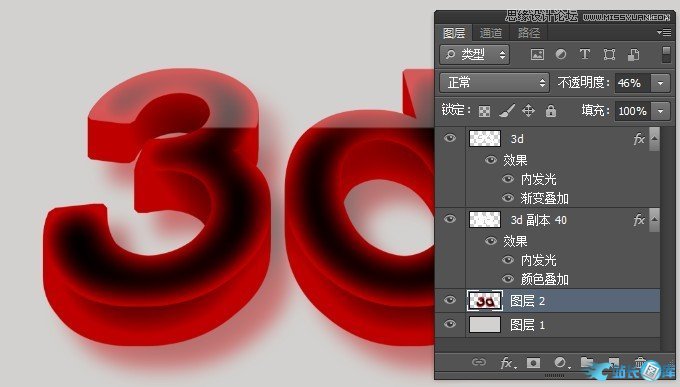Collapse effects of 3d 副本 40 arrow
The image size is (680, 387).
(x=654, y=220)
